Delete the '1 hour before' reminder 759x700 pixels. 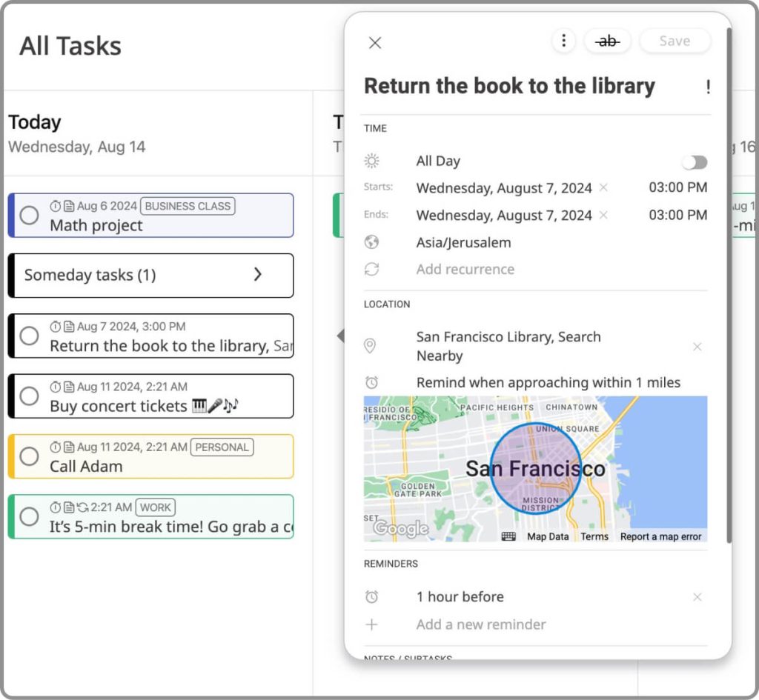(697, 597)
